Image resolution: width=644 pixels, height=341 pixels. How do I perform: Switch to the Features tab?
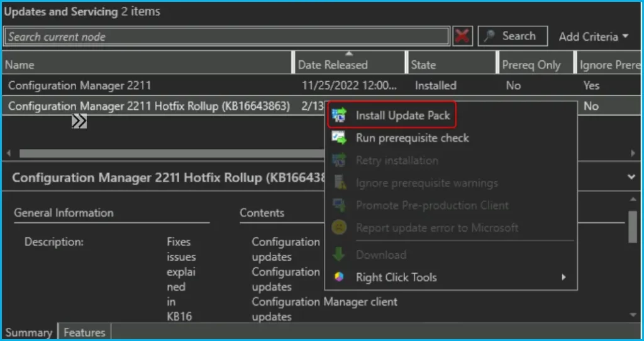point(85,332)
